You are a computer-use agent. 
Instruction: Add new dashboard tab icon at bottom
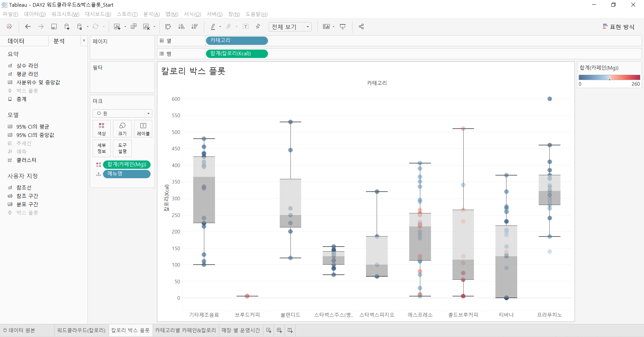(x=279, y=330)
